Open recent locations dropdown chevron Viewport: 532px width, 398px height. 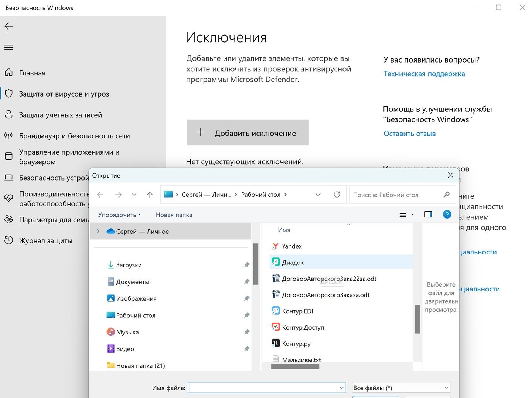click(134, 195)
